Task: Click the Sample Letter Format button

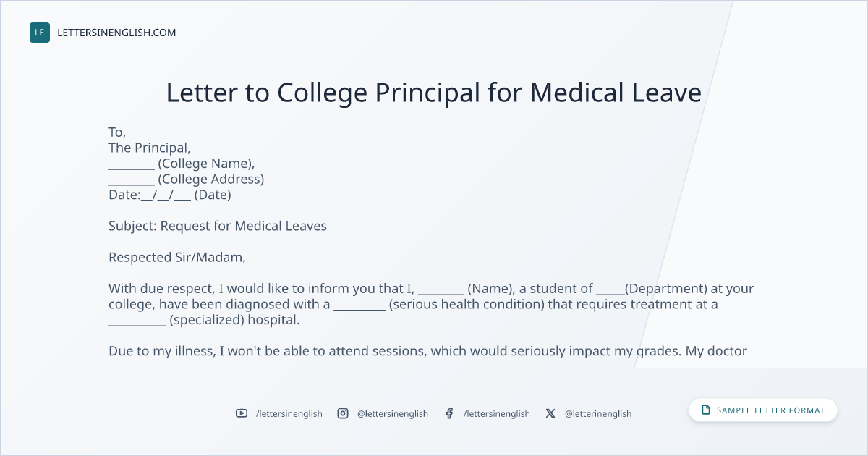Action: pos(763,410)
